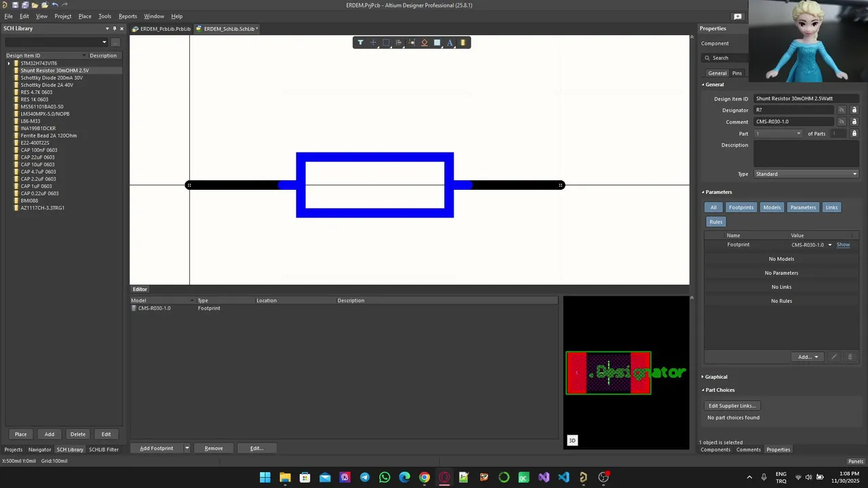Click the Remove footprint button

[214, 448]
